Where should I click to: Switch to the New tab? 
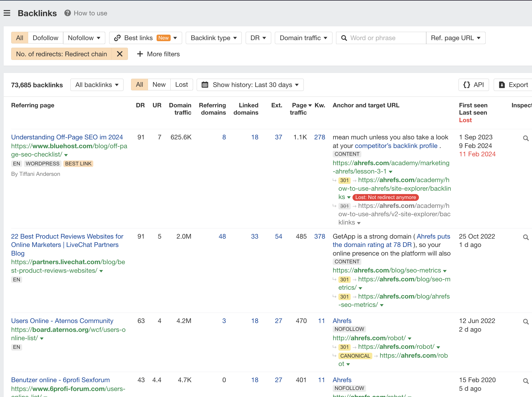pos(159,84)
